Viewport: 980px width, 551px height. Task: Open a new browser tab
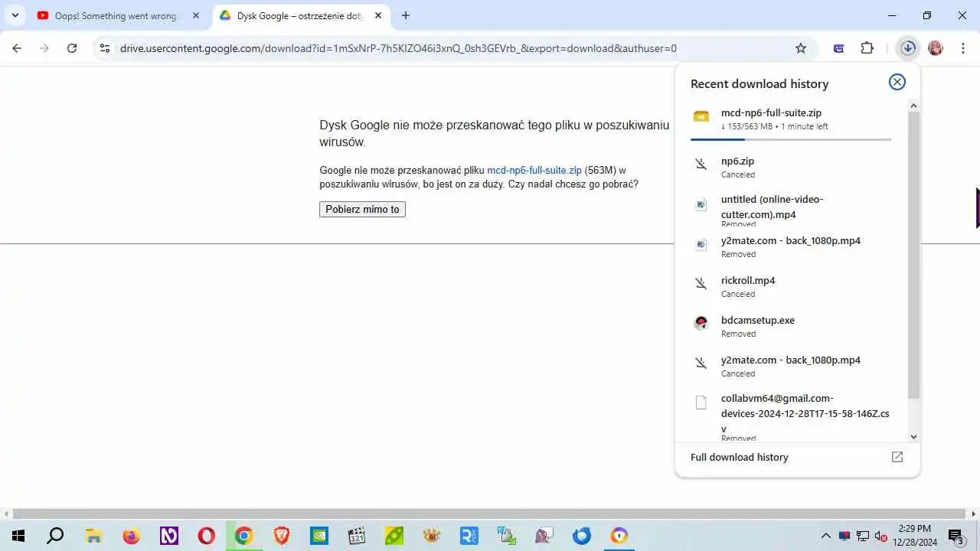[x=405, y=15]
